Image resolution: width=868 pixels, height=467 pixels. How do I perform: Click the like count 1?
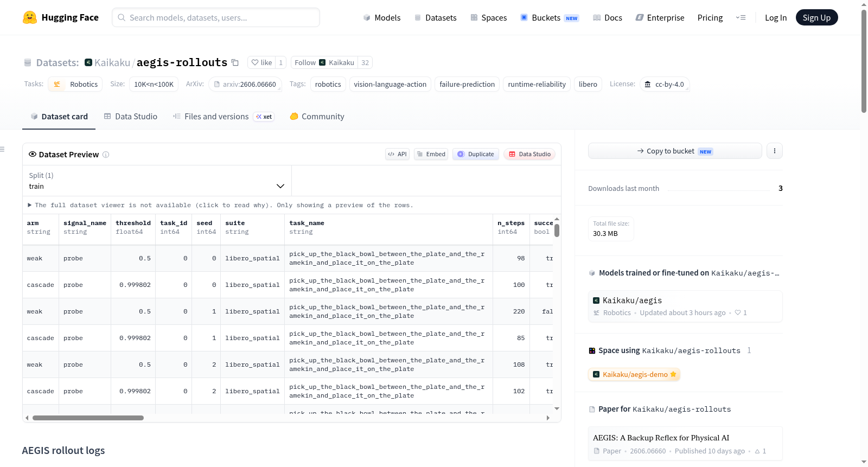coord(281,62)
